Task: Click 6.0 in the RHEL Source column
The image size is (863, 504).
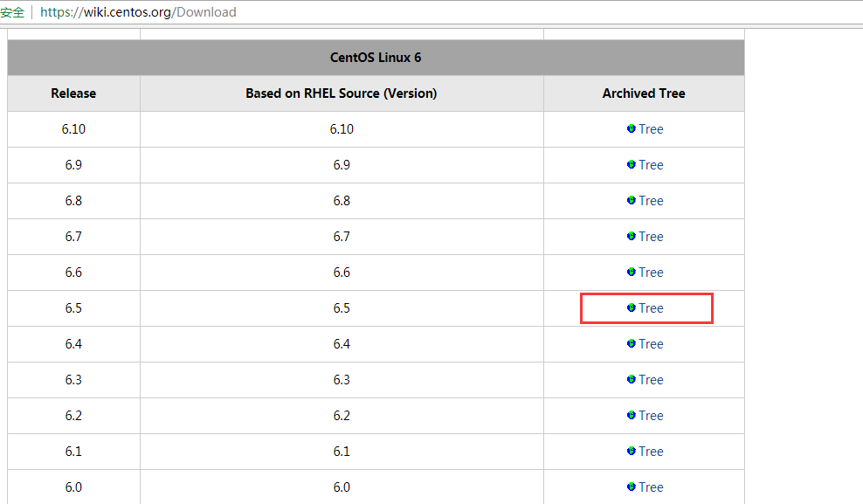Action: (x=342, y=487)
